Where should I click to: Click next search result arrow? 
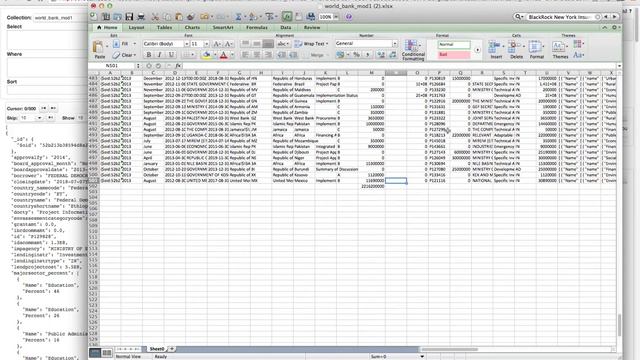(614, 17)
